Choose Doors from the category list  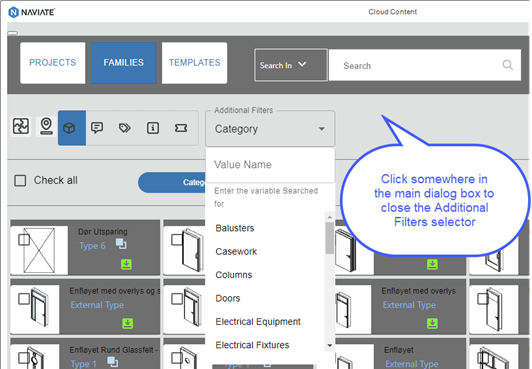coord(228,298)
